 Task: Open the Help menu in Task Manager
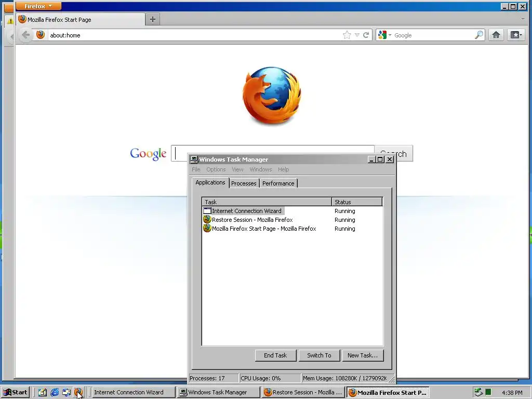point(283,169)
